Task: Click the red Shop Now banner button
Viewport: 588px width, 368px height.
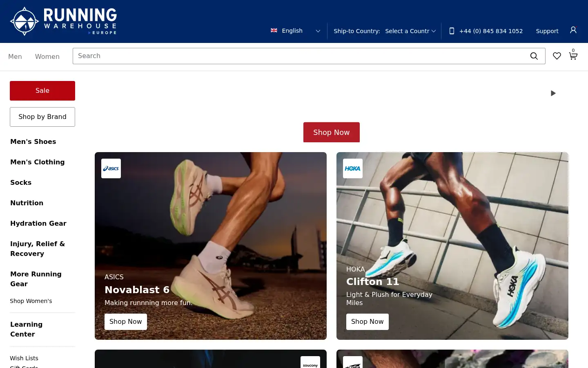Action: (332, 132)
